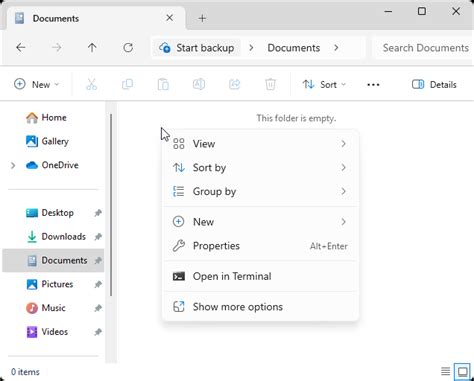The width and height of the screenshot is (474, 381).
Task: Open the See more ellipsis menu
Action: point(373,85)
